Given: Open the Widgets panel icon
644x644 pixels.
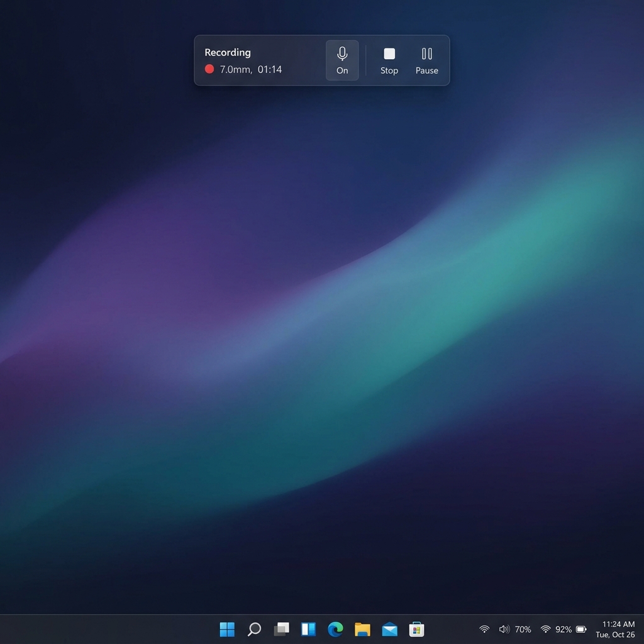Looking at the screenshot, I should click(308, 629).
